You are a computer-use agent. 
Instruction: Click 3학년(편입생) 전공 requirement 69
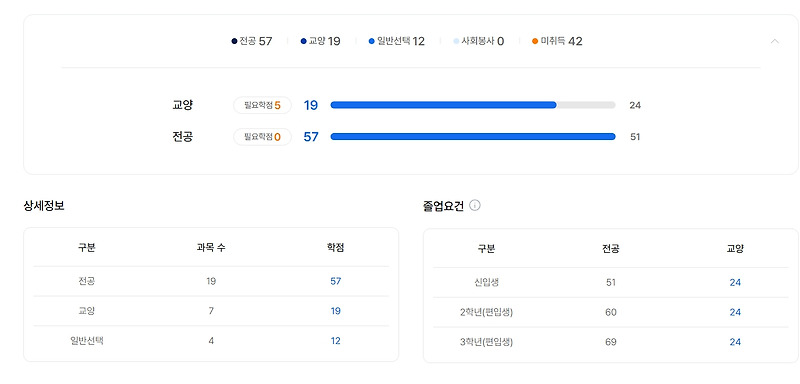pos(611,342)
